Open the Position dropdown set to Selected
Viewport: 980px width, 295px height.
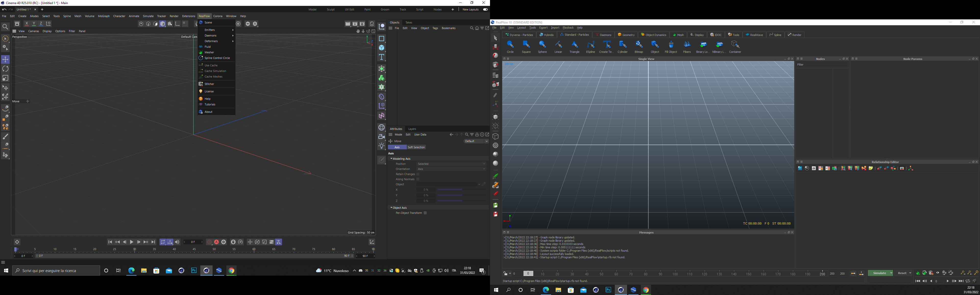coord(451,164)
